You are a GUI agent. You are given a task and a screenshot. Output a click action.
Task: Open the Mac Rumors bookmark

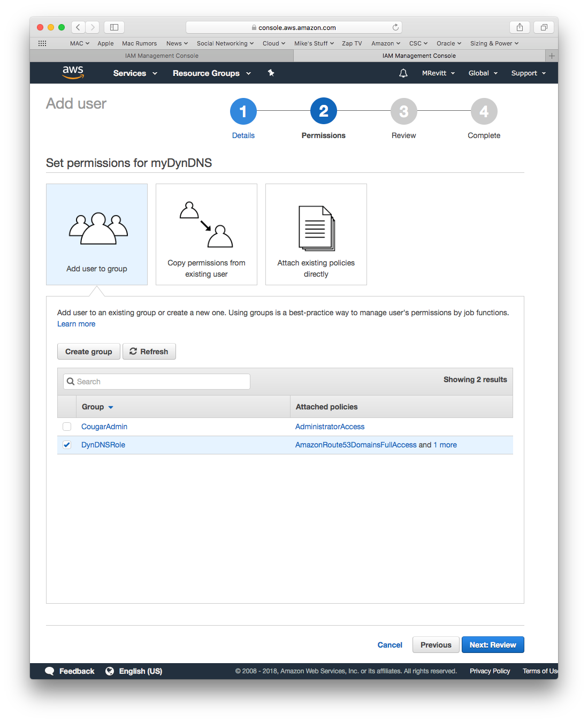(x=139, y=43)
